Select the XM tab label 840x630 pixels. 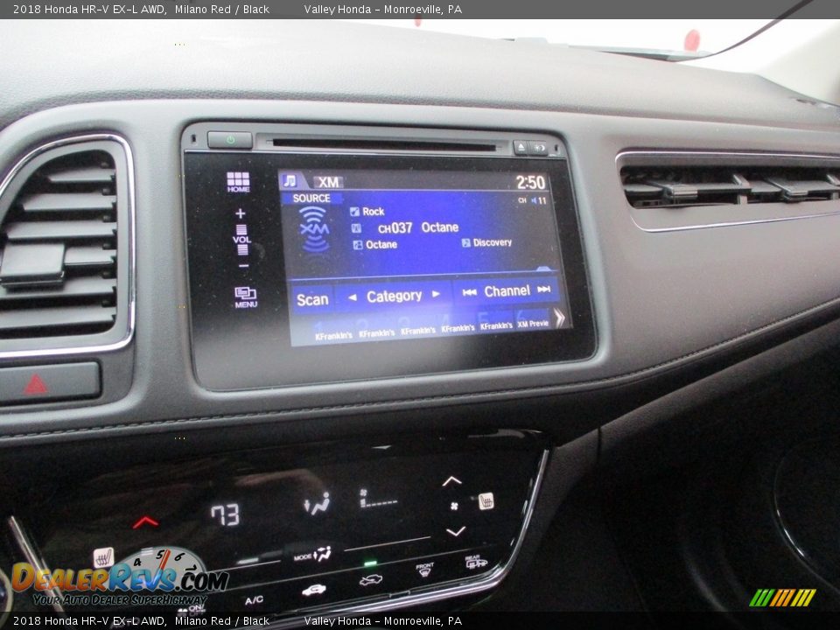(x=328, y=182)
